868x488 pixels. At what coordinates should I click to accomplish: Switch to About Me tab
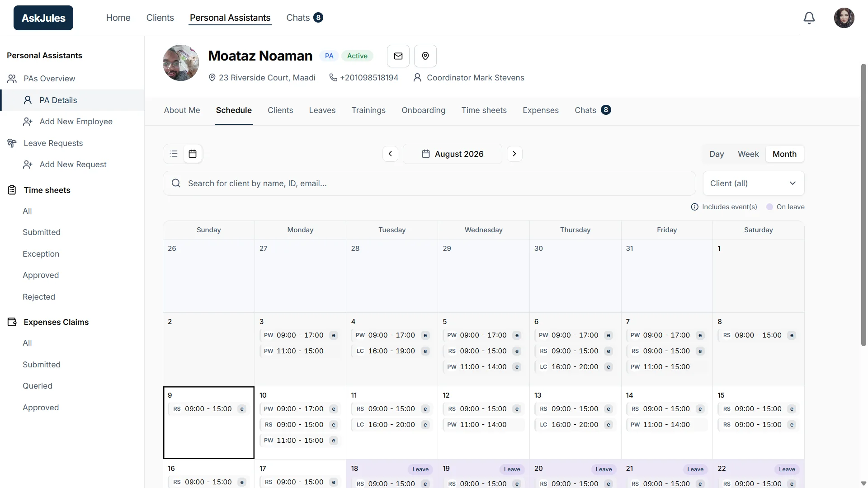click(182, 110)
